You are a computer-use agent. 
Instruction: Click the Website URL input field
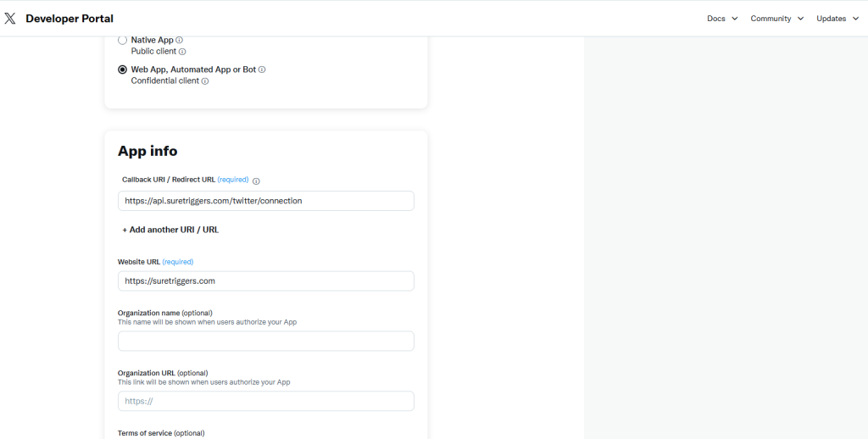pos(265,281)
